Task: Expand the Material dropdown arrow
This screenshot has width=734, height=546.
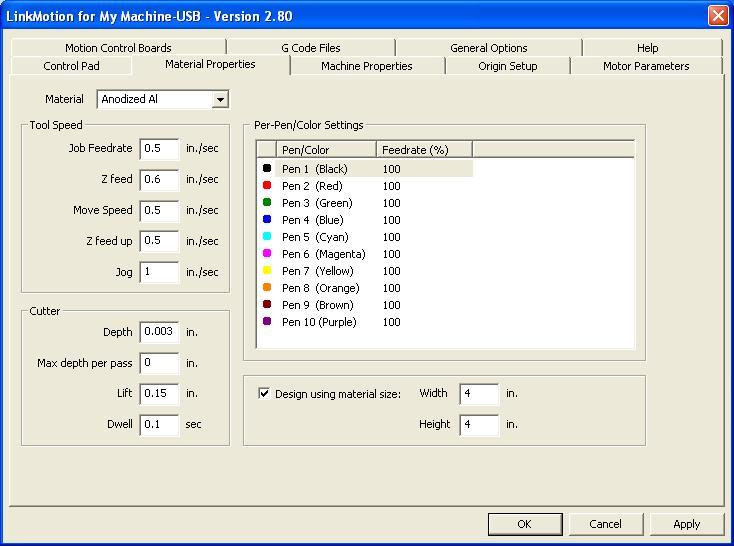Action: pos(220,99)
